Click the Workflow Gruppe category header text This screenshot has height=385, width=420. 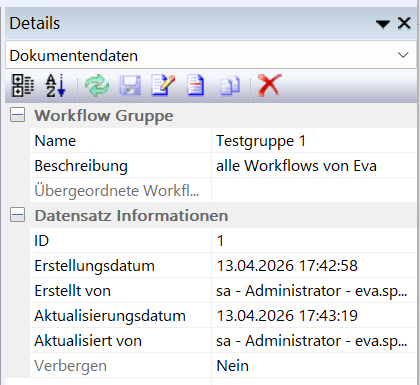[x=104, y=116]
